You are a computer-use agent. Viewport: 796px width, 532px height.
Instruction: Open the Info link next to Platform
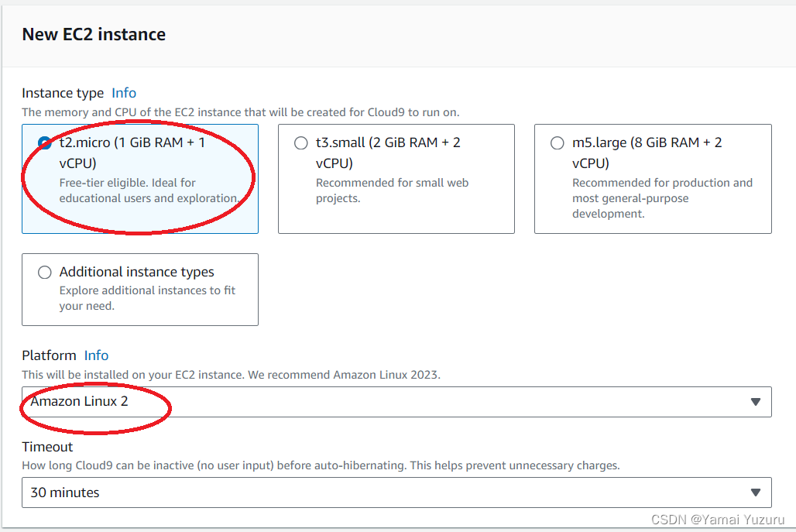pos(97,355)
